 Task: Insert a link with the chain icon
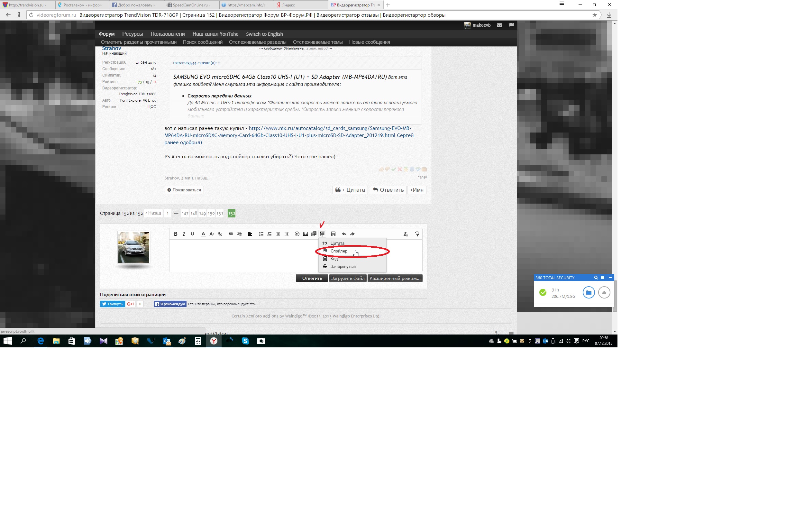pos(231,234)
